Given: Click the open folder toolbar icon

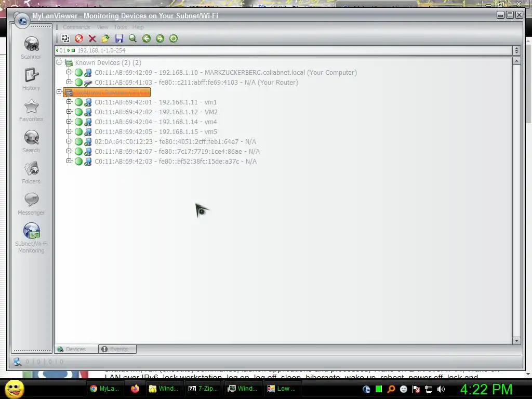Looking at the screenshot, I should [x=105, y=38].
